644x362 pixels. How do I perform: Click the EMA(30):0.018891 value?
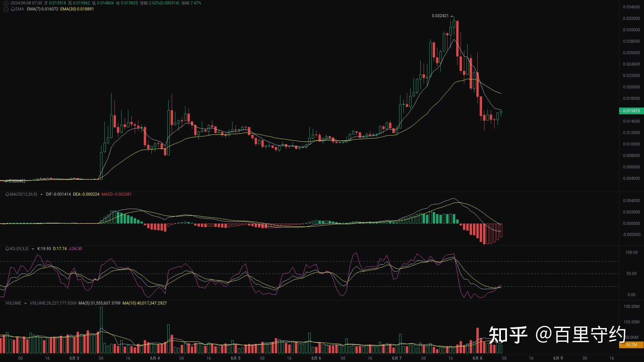[x=77, y=9]
